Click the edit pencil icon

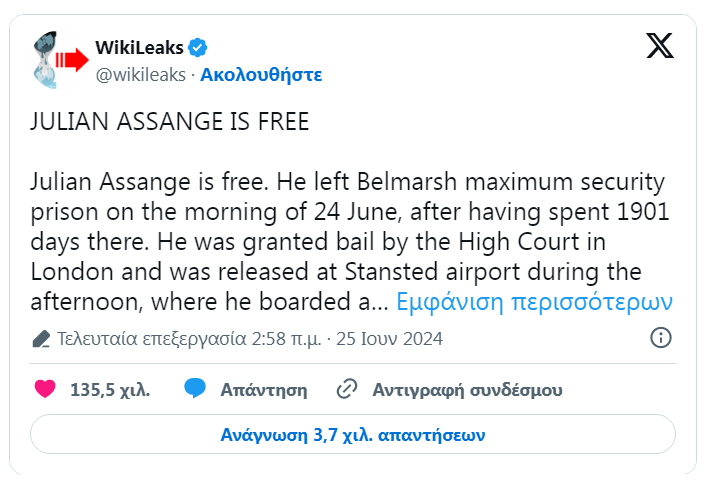pos(41,338)
